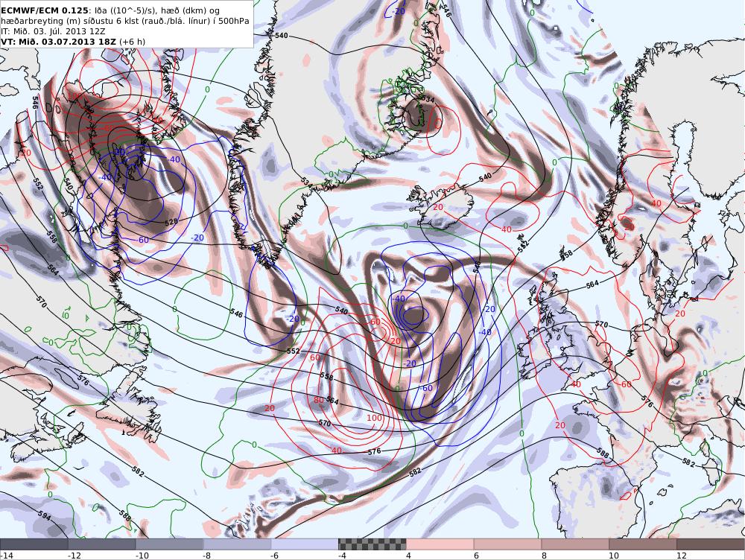This screenshot has height=560, width=745.
Task: Click the dark brown legend swatch above 12
Action: [710, 544]
